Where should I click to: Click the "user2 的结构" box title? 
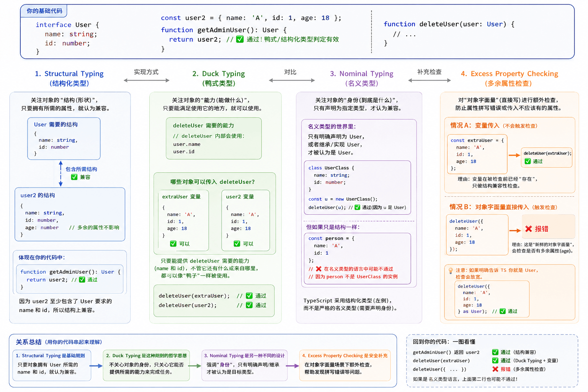coord(38,195)
